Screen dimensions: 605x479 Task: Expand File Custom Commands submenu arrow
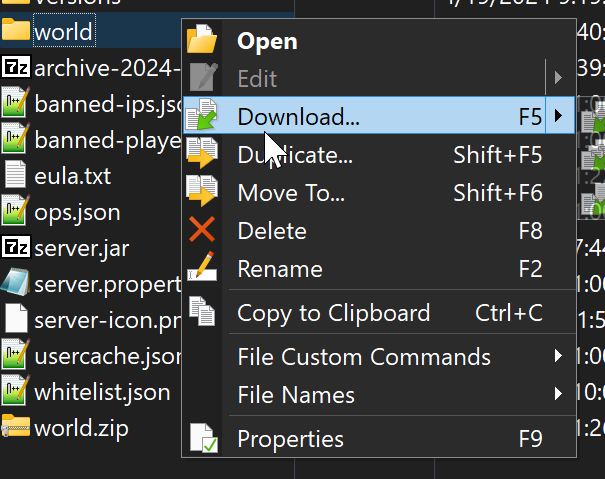[x=557, y=356]
